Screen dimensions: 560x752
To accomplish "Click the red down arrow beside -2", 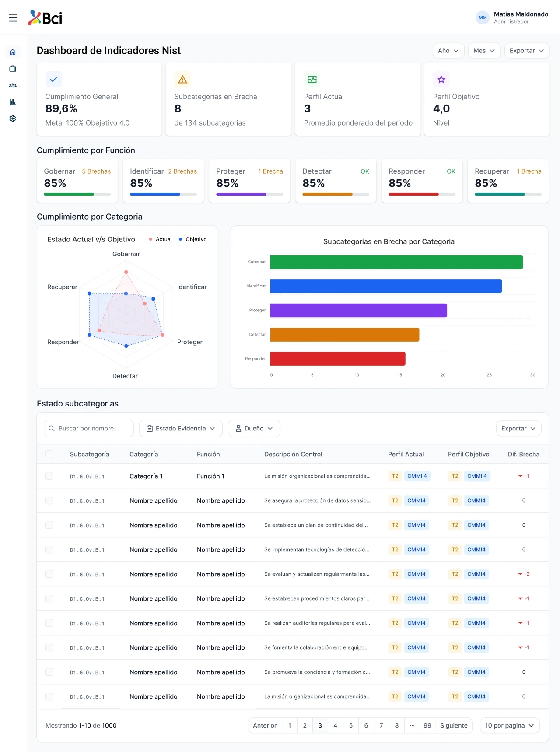I will tap(520, 574).
